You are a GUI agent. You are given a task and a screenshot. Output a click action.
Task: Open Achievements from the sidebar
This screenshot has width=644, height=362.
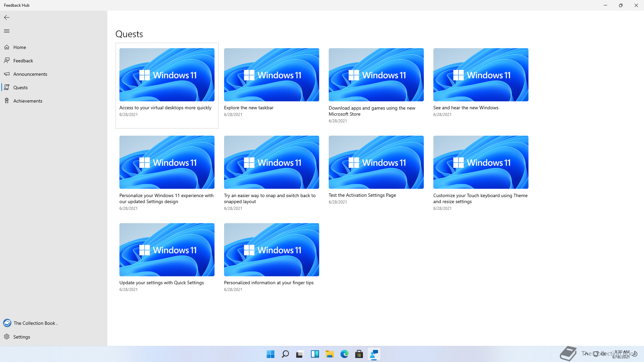click(54, 101)
